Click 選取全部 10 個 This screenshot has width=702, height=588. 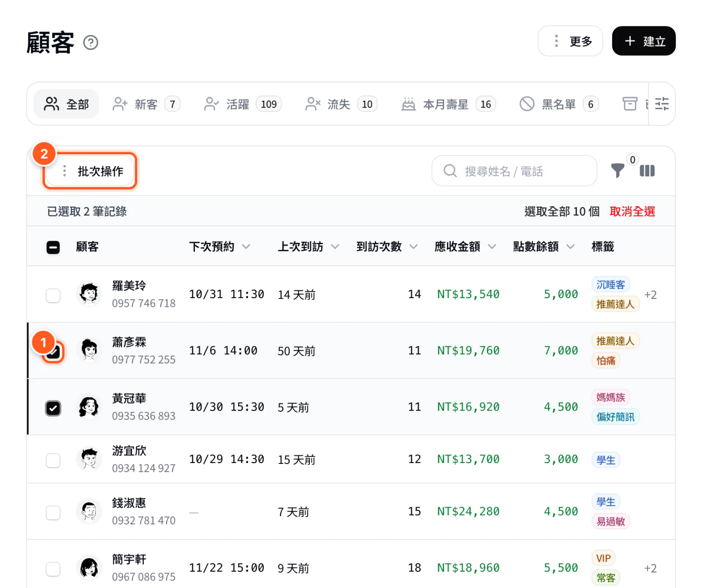point(562,211)
